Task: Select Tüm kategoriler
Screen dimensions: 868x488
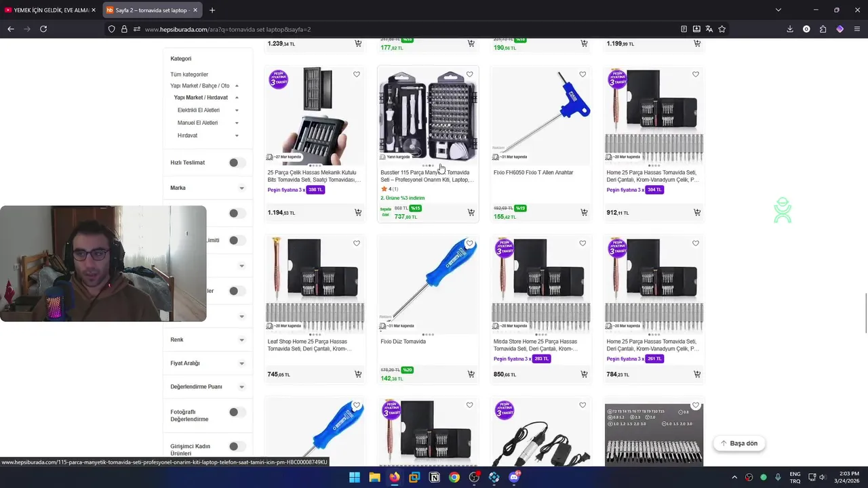Action: coord(189,75)
